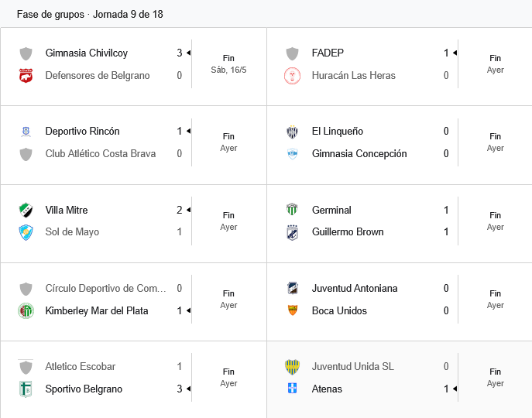Open the Juventud Antoniana team link
532x418 pixels.
click(355, 289)
